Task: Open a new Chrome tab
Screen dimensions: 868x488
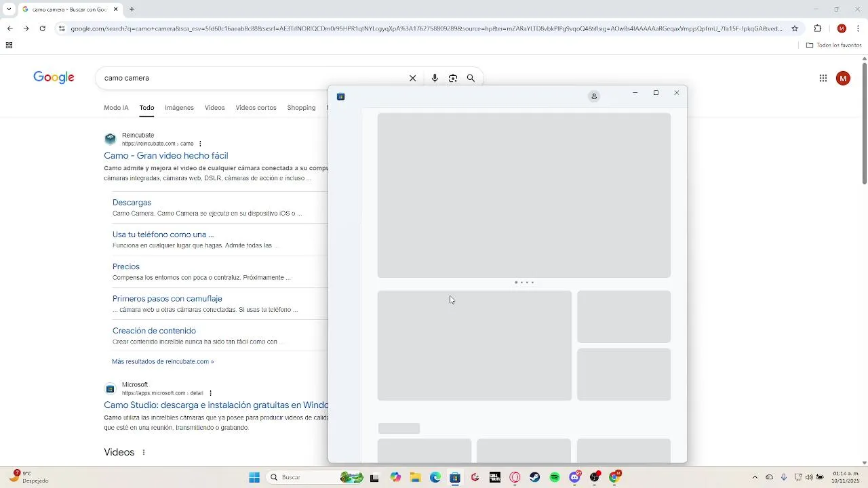Action: [x=132, y=9]
